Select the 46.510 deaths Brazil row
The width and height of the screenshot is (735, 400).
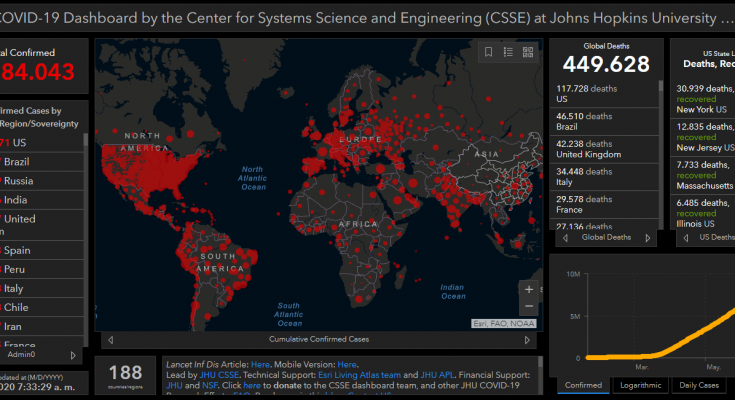tap(604, 121)
